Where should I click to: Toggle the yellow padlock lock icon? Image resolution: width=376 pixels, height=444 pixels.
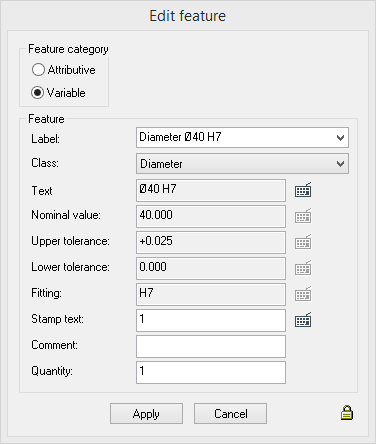pos(347,413)
